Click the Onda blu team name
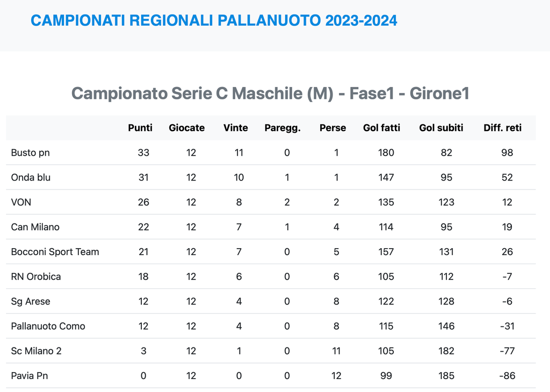550x392 pixels. [31, 177]
